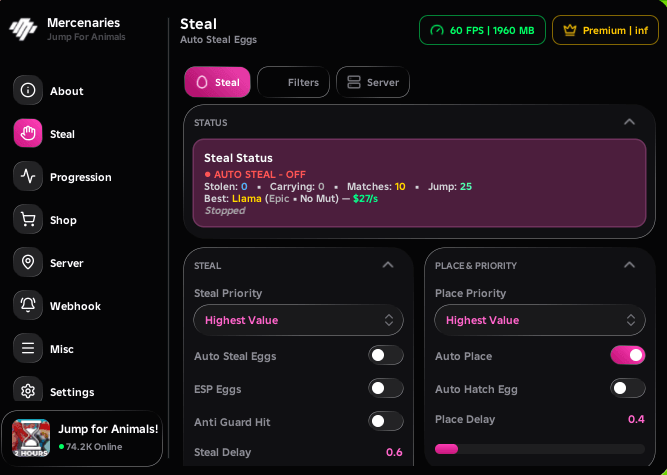Turn on ESP Eggs toggle

(x=386, y=388)
